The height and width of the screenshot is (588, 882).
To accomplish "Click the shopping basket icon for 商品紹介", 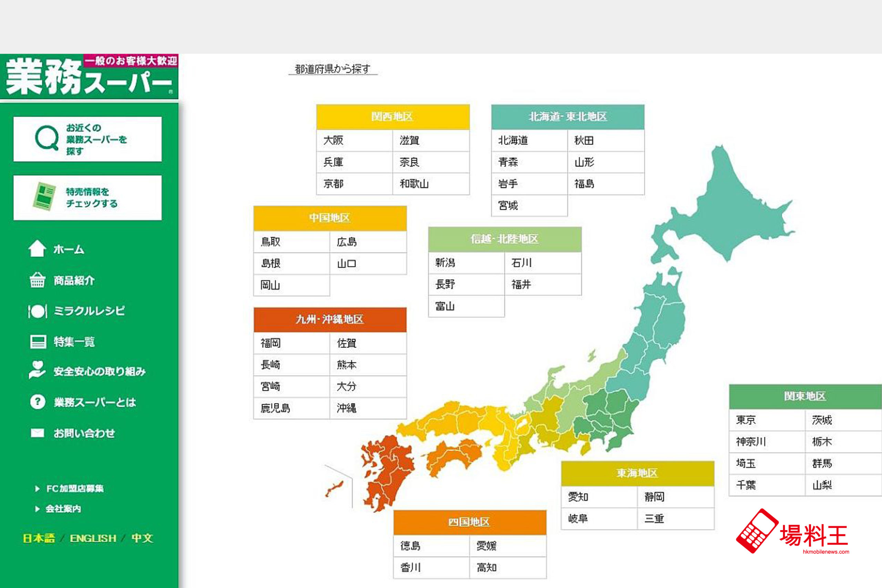I will pos(37,280).
